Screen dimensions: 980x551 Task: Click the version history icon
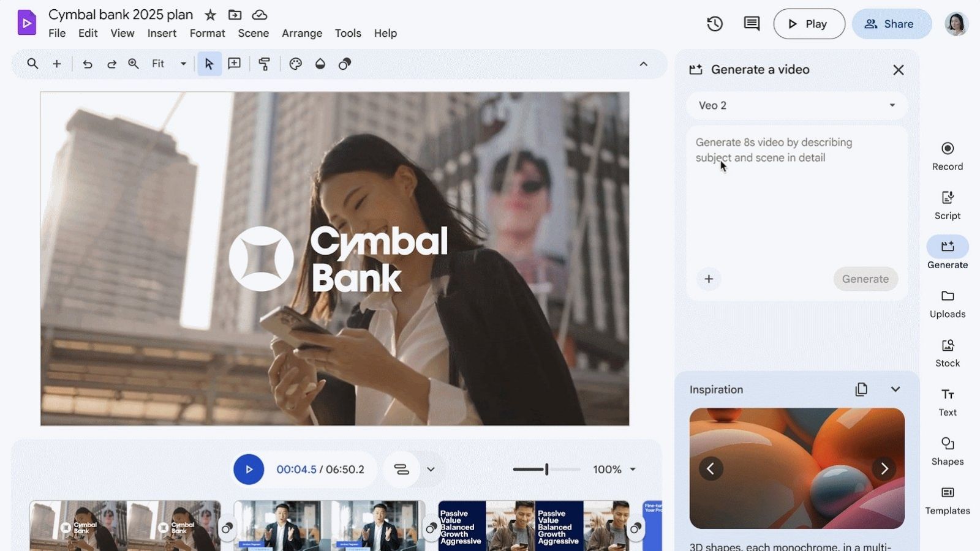click(x=715, y=24)
